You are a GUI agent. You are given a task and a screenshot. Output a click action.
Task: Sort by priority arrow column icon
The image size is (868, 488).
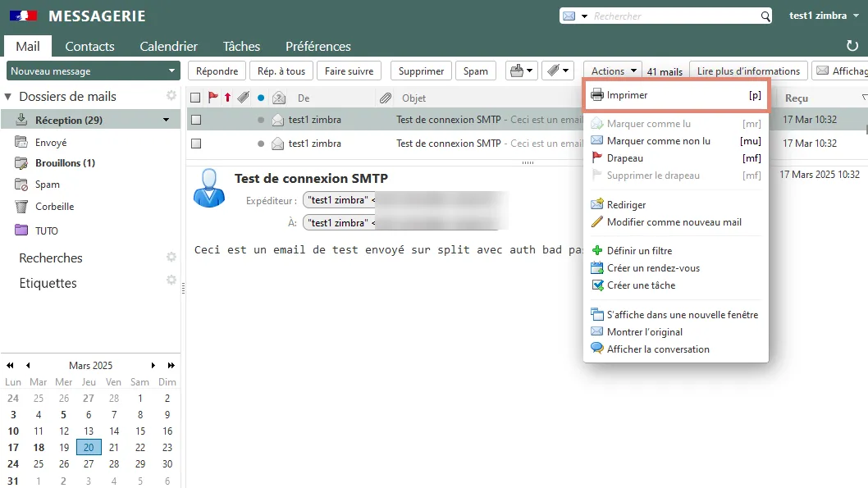pos(227,98)
